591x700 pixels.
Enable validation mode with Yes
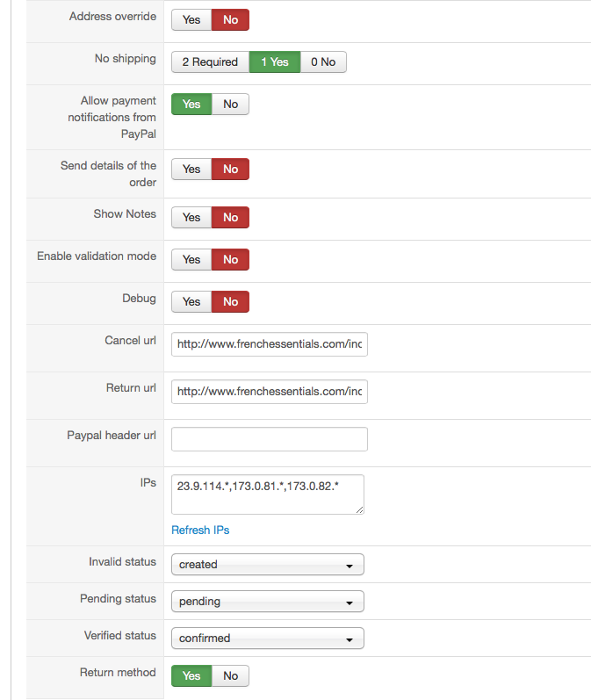tap(191, 260)
